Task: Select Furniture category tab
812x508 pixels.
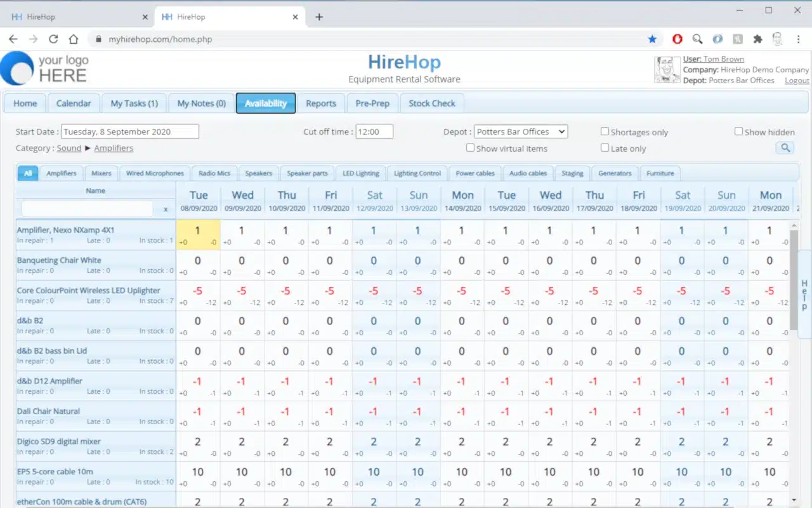Action: [x=660, y=173]
